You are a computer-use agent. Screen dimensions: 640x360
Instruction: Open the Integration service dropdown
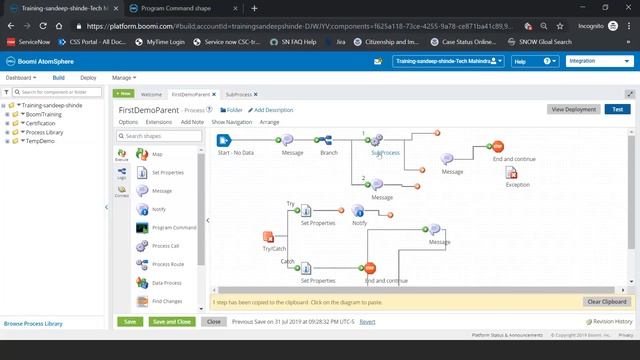600,61
